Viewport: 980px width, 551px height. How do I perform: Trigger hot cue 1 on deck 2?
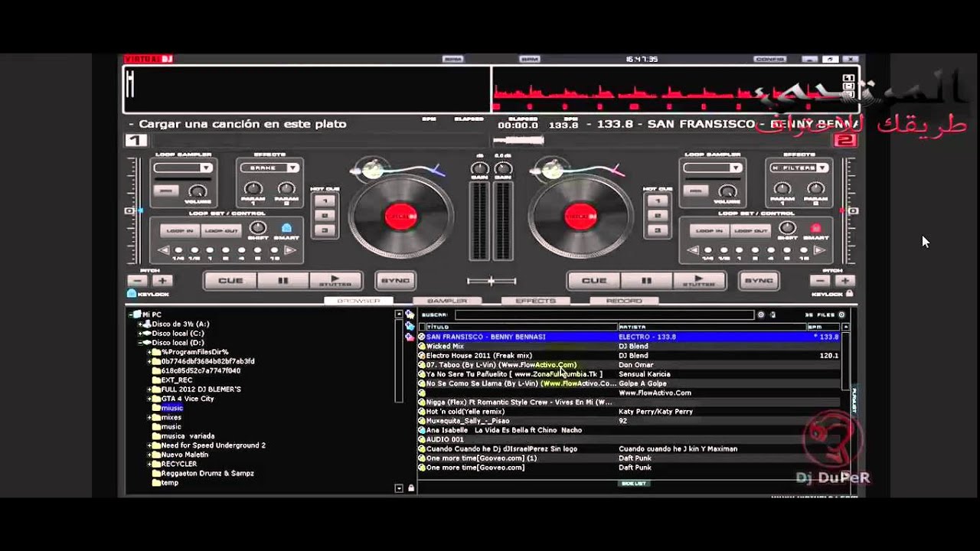(x=657, y=201)
